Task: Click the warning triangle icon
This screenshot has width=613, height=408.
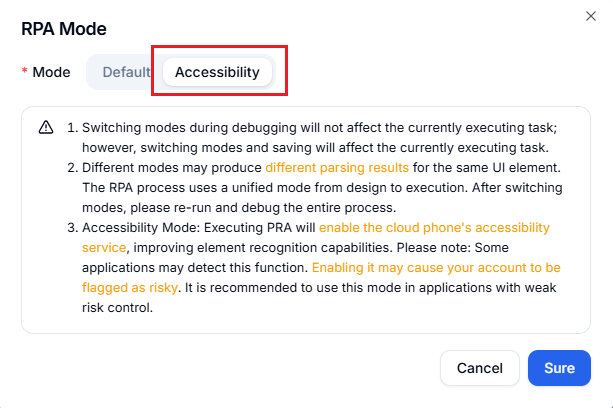Action: [46, 128]
